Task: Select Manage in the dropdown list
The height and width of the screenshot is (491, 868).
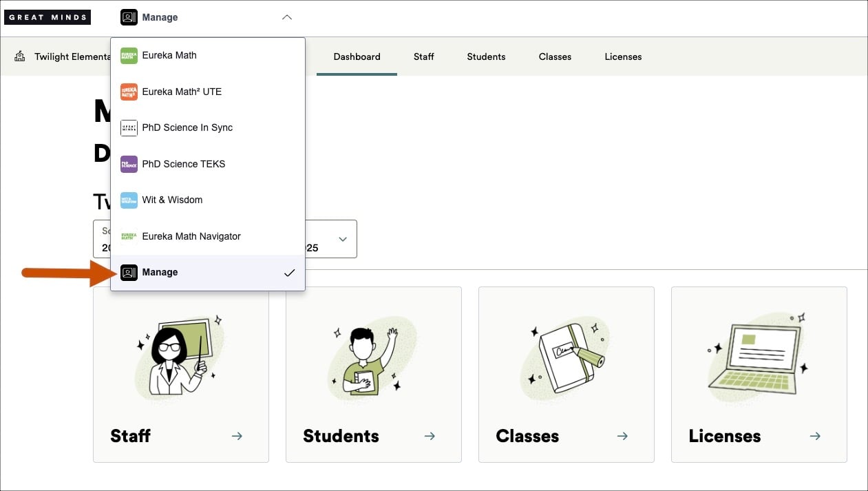Action: 208,273
